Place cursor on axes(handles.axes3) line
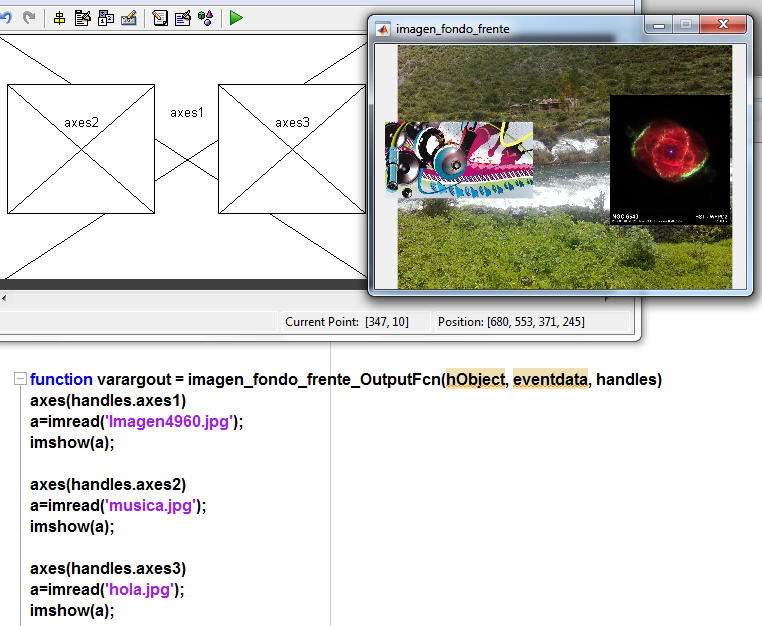The width and height of the screenshot is (762, 626). [108, 569]
